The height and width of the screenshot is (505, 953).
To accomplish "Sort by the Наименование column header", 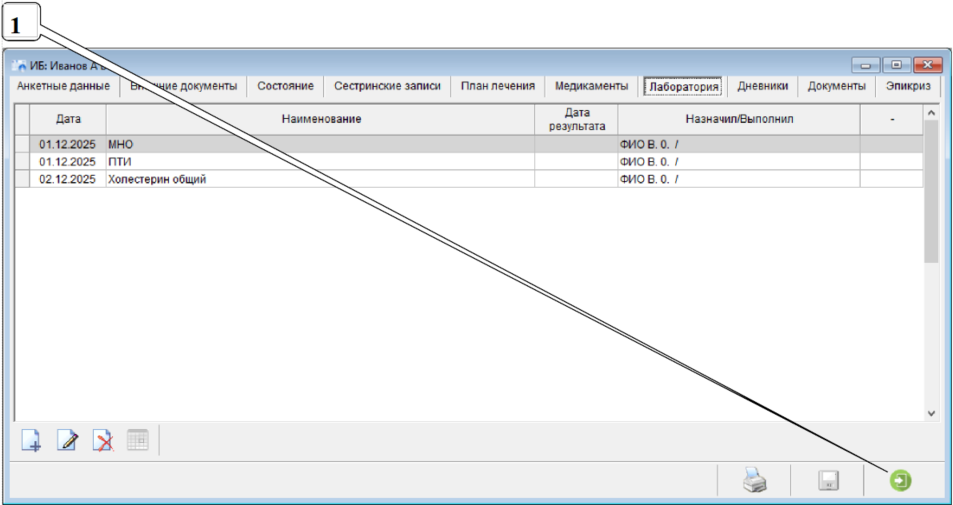I will [x=320, y=119].
